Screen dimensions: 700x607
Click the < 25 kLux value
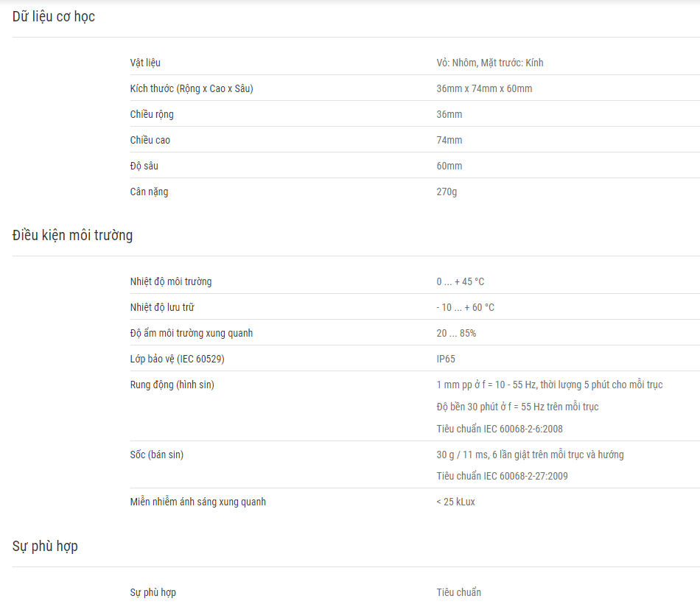click(456, 502)
